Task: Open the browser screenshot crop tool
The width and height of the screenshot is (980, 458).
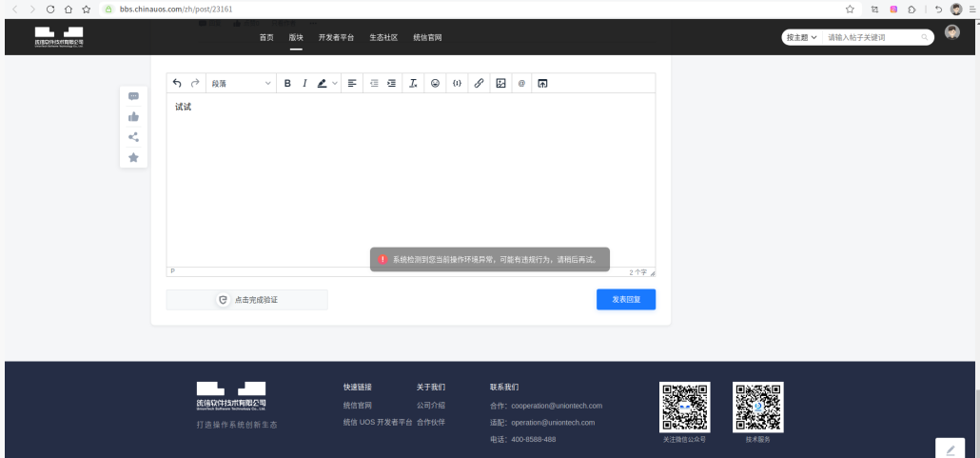Action: coord(874,10)
